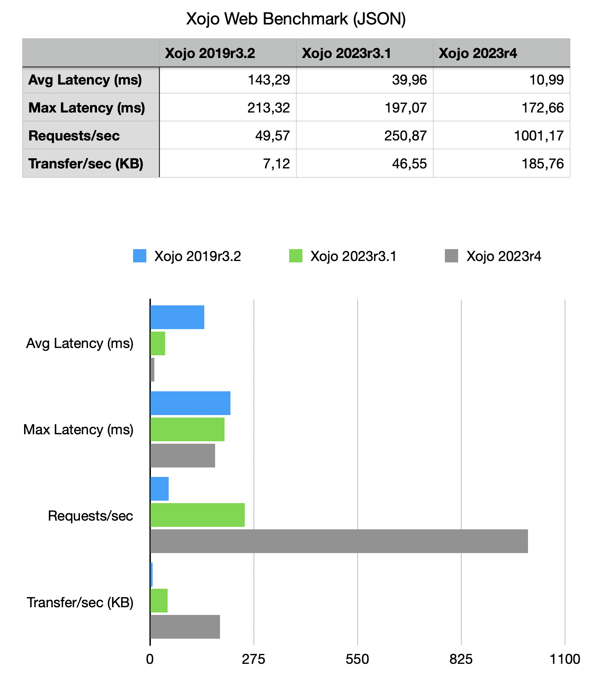The height and width of the screenshot is (689, 616).
Task: Click the blue Max Latency bar
Action: 190,403
